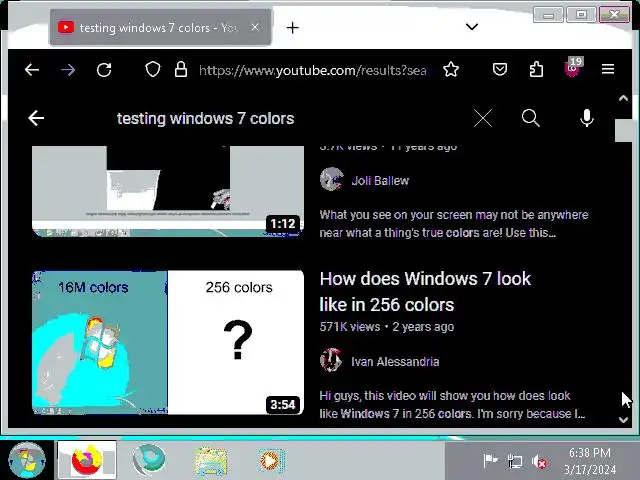640x480 pixels.
Task: Open the extensions puzzle-piece menu
Action: (536, 70)
